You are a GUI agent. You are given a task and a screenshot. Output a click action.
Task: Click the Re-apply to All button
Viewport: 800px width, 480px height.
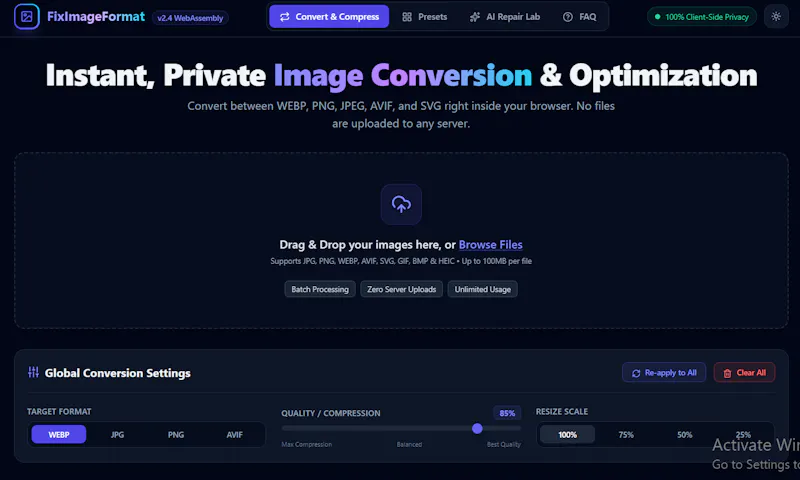[x=664, y=372]
